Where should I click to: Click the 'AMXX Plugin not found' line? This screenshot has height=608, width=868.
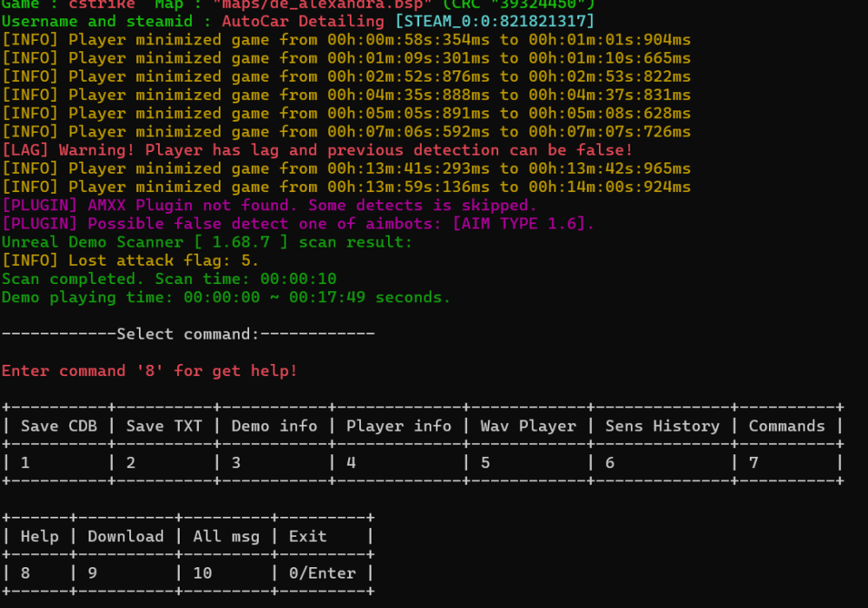[x=269, y=205]
